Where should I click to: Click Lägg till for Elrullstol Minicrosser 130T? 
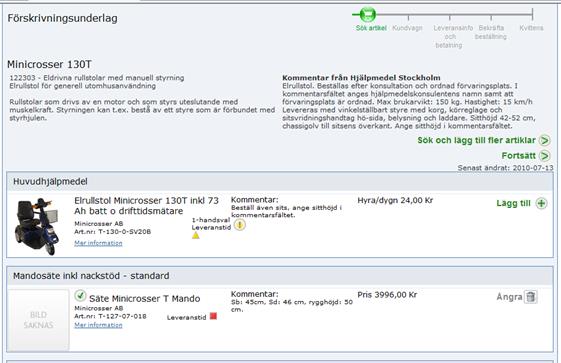pyautogui.click(x=513, y=203)
